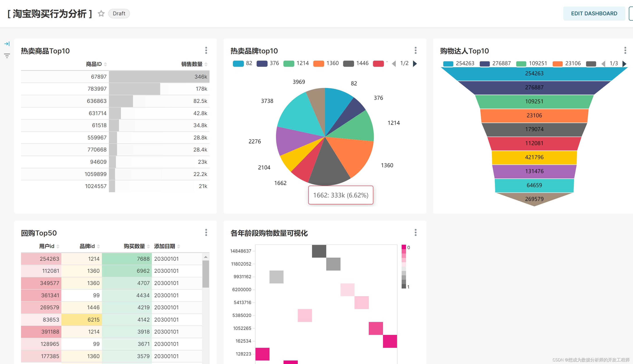Open the 各年龄段购物数量可视化 chart options menu
The image size is (633, 364).
416,232
